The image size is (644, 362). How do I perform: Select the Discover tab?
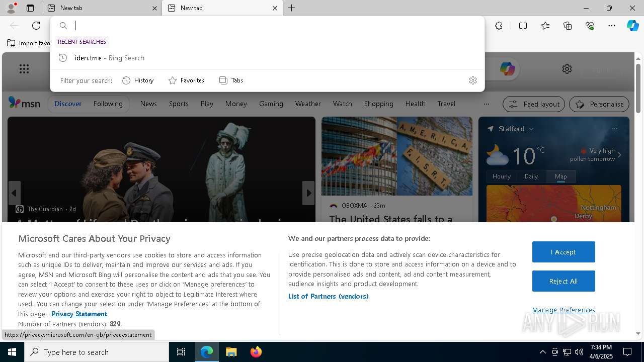68,104
